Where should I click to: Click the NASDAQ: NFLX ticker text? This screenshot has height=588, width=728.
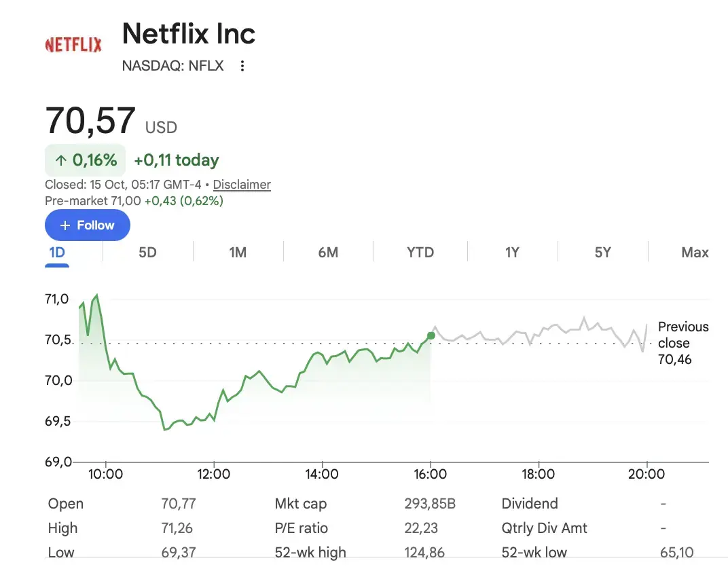[172, 66]
